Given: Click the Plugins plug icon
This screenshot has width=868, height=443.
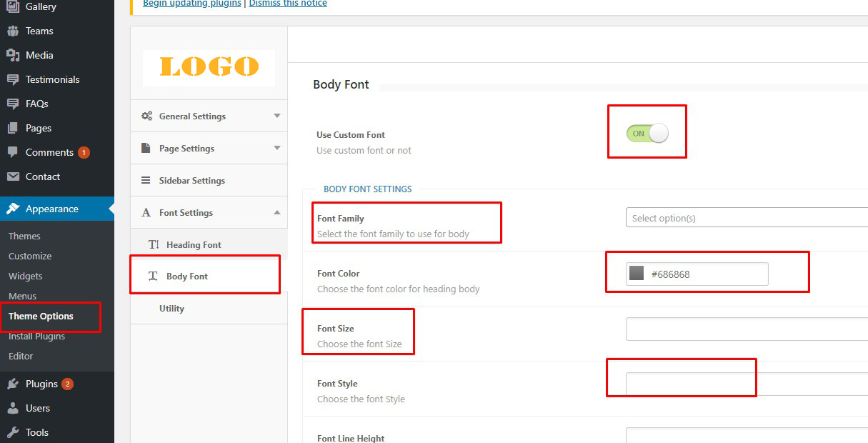Looking at the screenshot, I should [13, 384].
